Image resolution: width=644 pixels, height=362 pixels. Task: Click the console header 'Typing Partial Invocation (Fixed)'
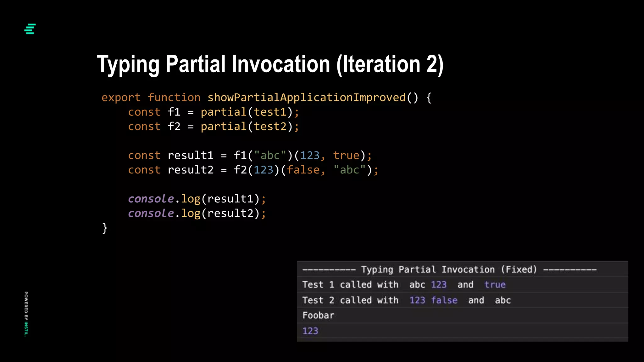449,269
